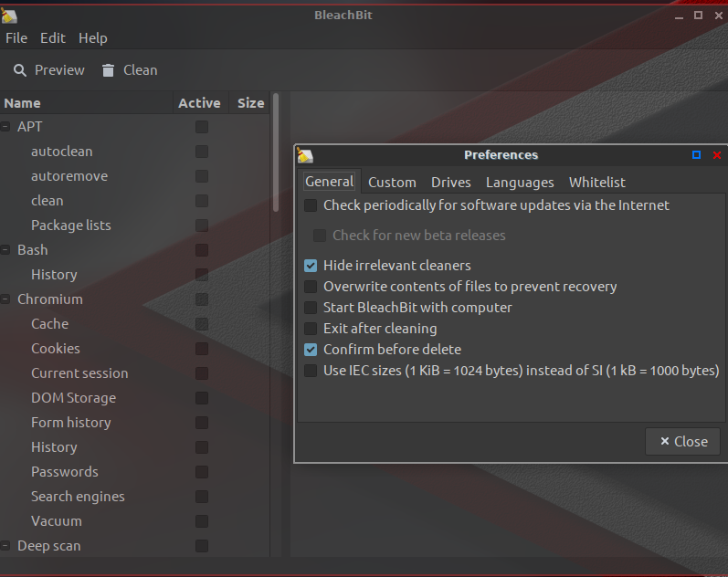The width and height of the screenshot is (728, 577).
Task: Sort by the Active column header
Action: 201,103
